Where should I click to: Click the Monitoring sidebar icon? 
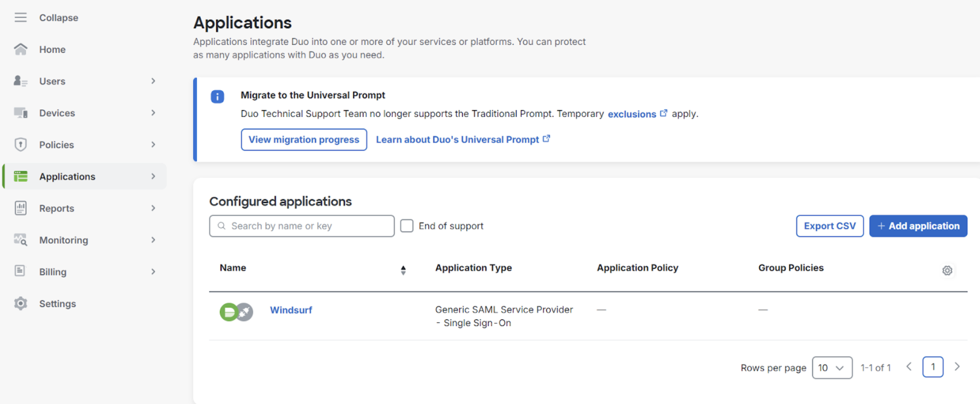(x=21, y=240)
